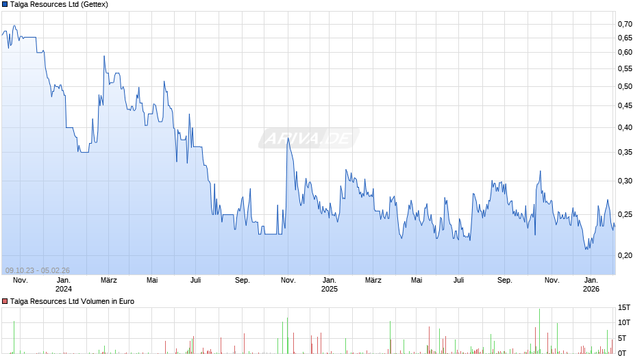Click the 'Mai' label after Jan. 2025

pos(417,281)
